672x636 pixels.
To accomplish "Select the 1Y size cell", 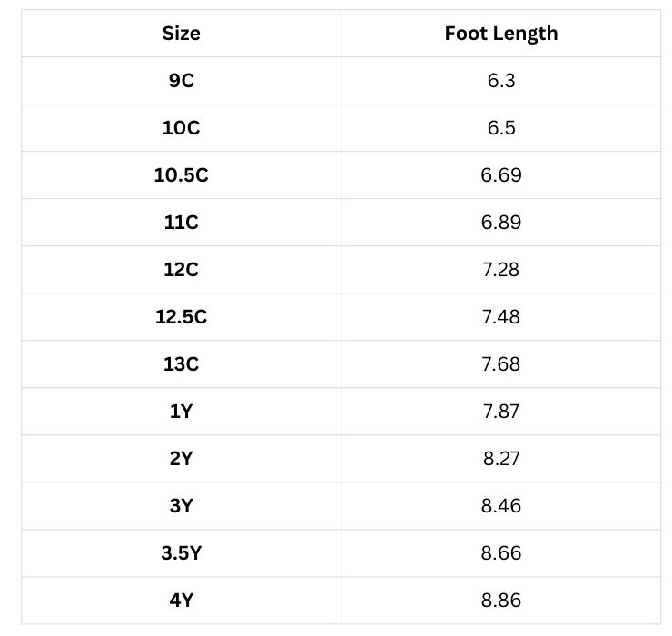I will (181, 412).
